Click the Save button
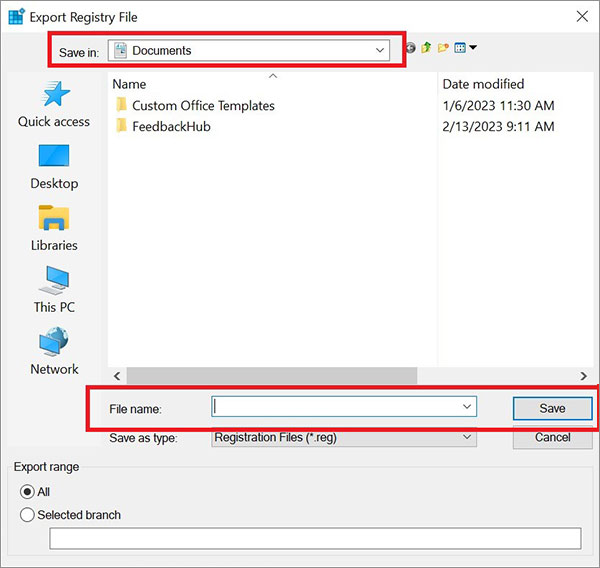 pyautogui.click(x=553, y=408)
